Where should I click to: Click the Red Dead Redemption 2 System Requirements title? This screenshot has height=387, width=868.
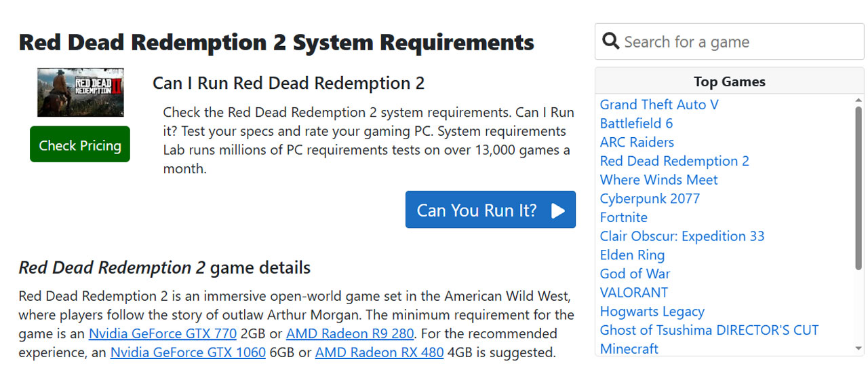(x=277, y=42)
